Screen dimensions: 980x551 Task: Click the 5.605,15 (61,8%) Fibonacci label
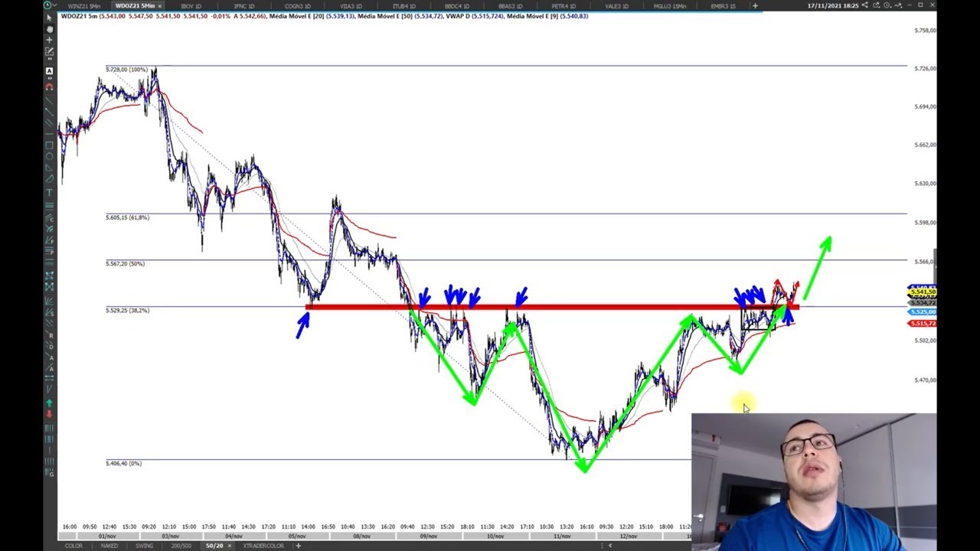coord(127,217)
